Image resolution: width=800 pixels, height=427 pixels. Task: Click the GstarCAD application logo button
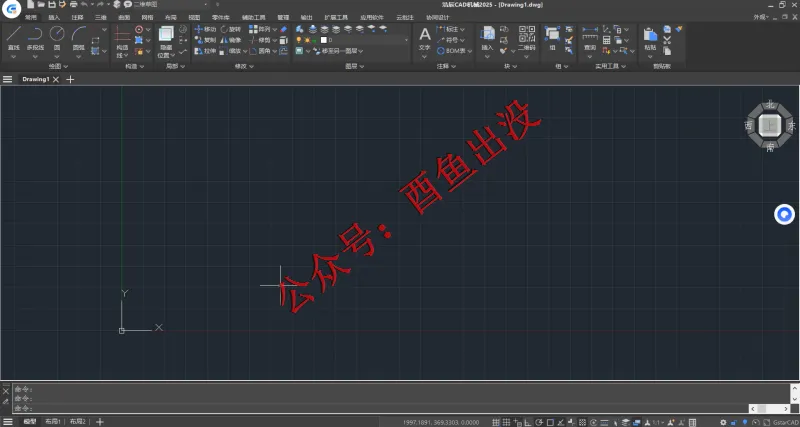click(x=11, y=8)
